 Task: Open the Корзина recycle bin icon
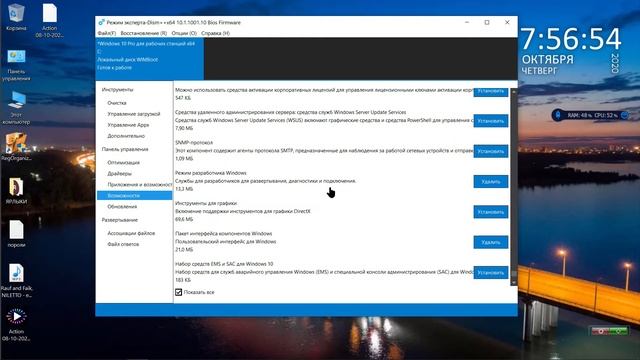(x=16, y=17)
